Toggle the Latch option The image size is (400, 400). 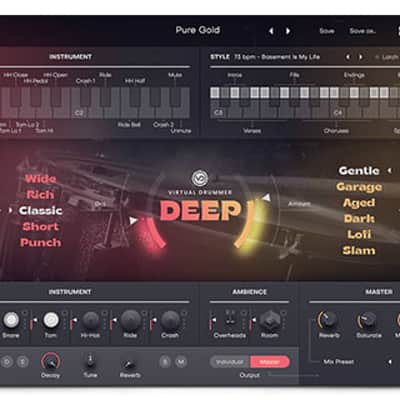tap(387, 57)
